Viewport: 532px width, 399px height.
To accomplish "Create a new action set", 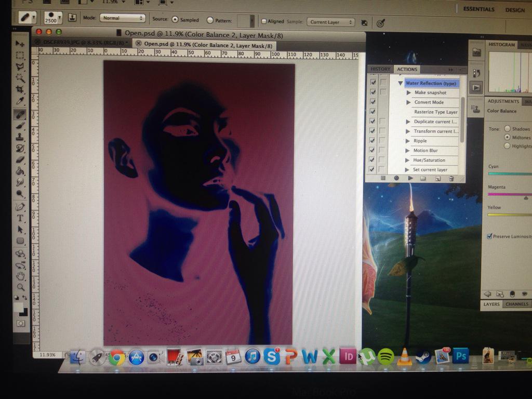I will [x=423, y=179].
